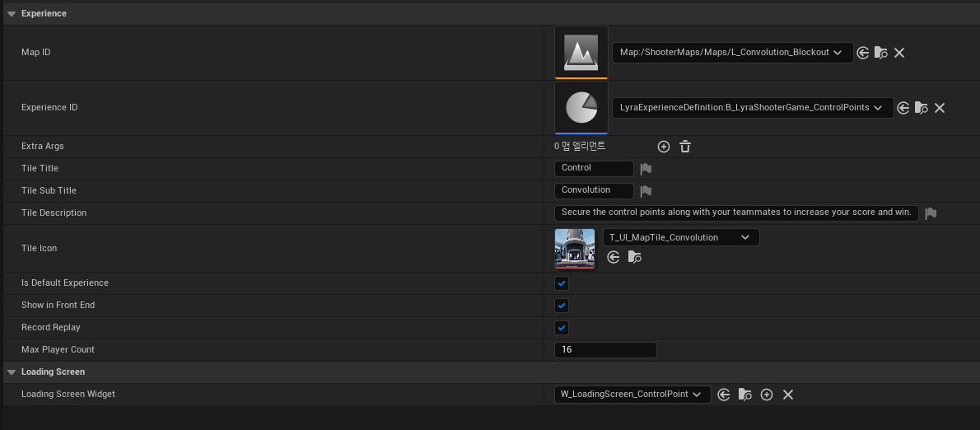Viewport: 980px width, 430px height.
Task: Click localization flag next to Tile Title
Action: 646,169
